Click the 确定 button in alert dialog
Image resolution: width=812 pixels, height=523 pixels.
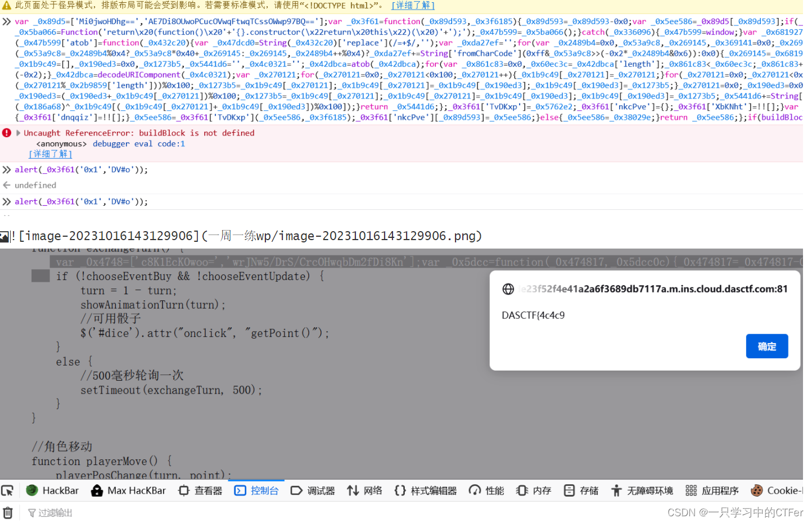point(767,346)
